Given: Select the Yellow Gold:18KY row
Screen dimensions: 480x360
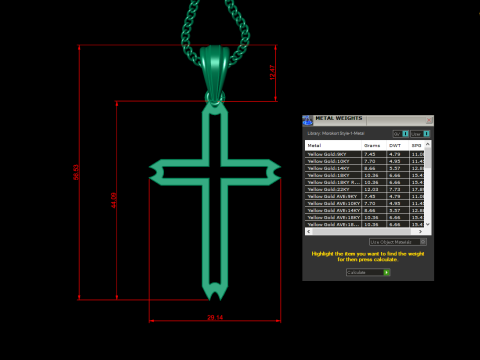Looking at the screenshot, I should click(x=365, y=175).
